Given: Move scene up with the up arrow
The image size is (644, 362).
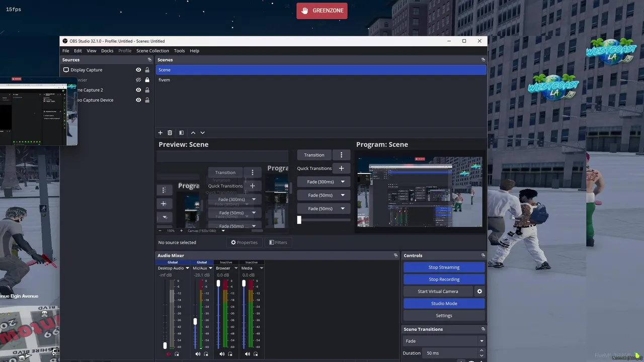Looking at the screenshot, I should (x=193, y=133).
